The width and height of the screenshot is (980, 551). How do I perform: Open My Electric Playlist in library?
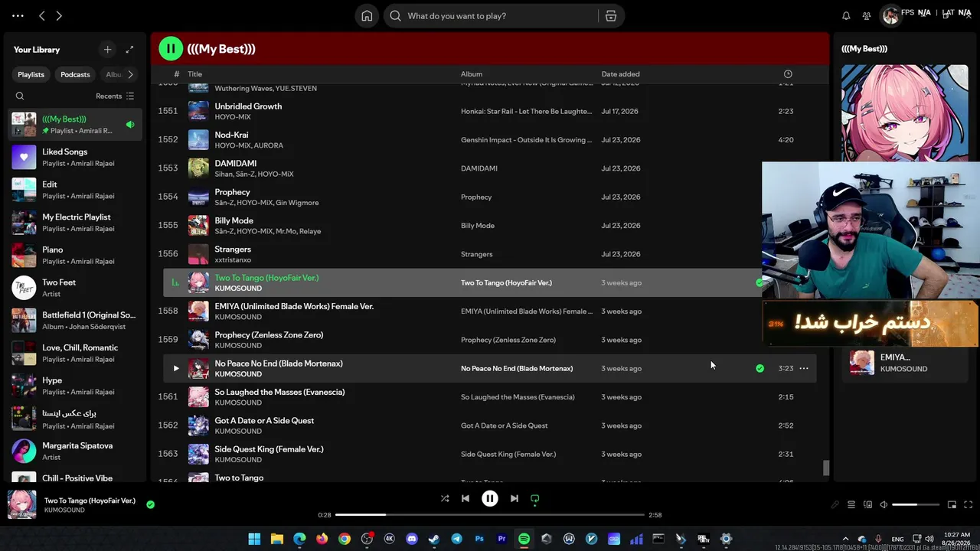pyautogui.click(x=73, y=223)
